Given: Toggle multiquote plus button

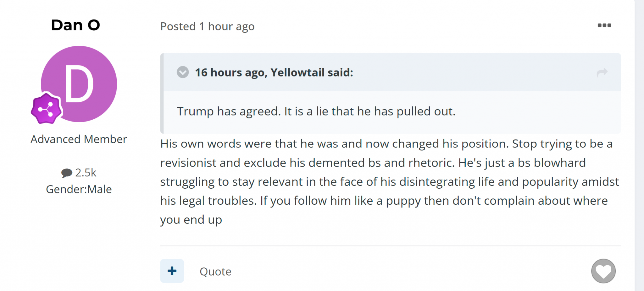Looking at the screenshot, I should tap(172, 271).
